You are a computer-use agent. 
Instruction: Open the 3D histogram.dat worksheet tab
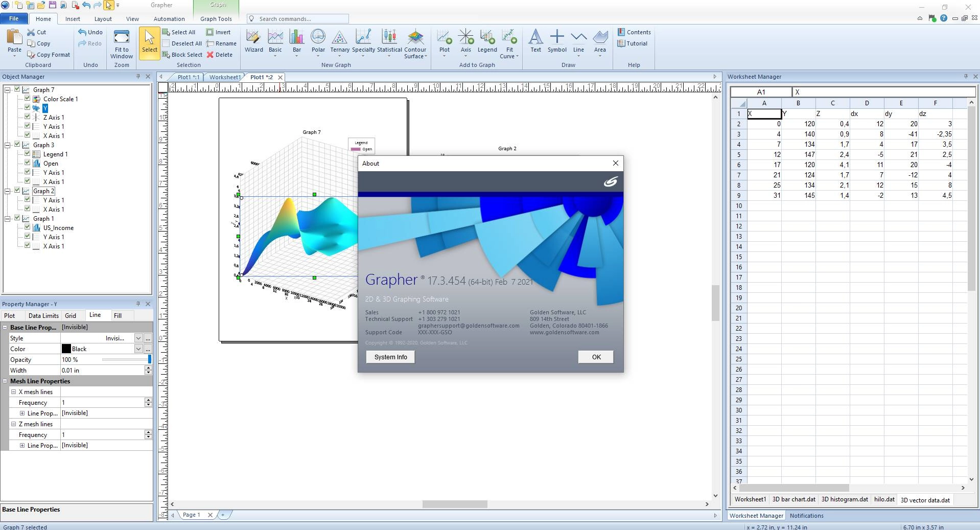coord(845,499)
